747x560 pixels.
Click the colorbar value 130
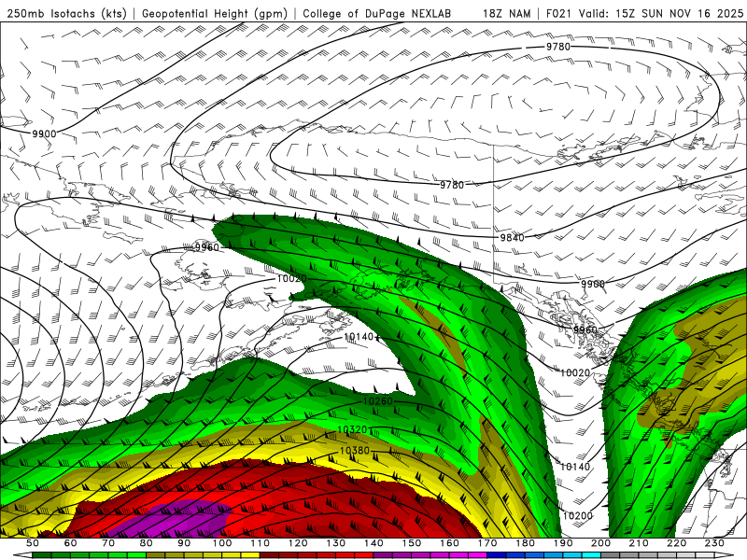[336, 543]
